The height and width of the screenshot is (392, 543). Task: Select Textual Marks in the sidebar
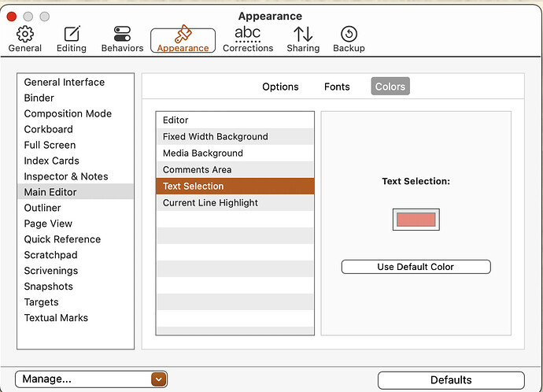click(75, 318)
